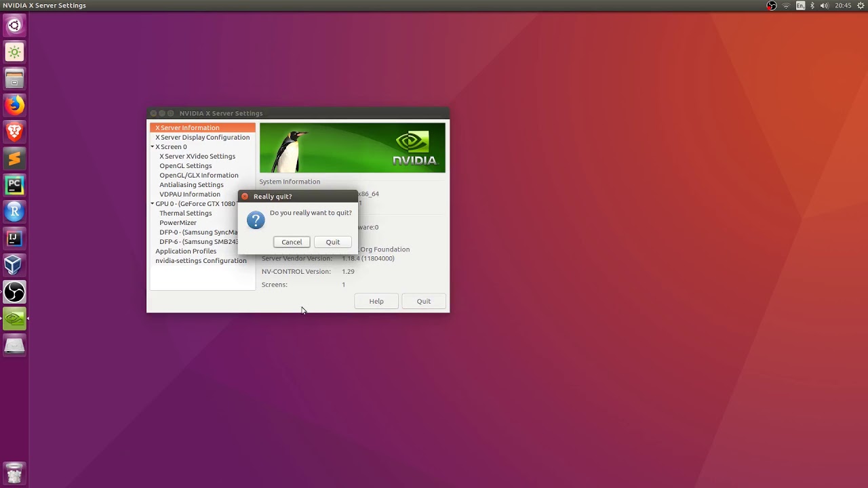Select DFP-6 Samsung SMB243 display
The image size is (868, 488).
pyautogui.click(x=199, y=241)
